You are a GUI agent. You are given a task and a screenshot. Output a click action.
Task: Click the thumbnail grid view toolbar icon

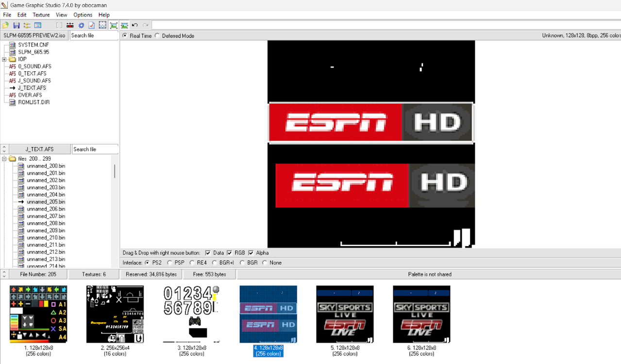tap(37, 25)
